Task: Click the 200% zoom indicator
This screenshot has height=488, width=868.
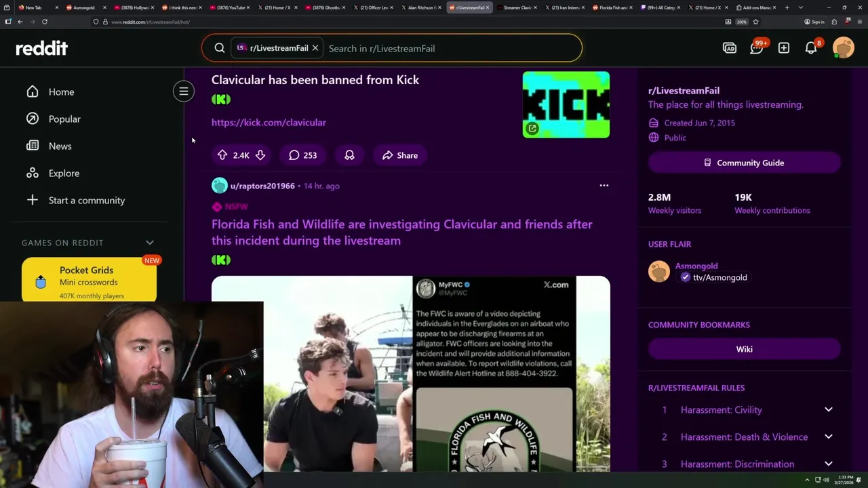Action: click(742, 22)
